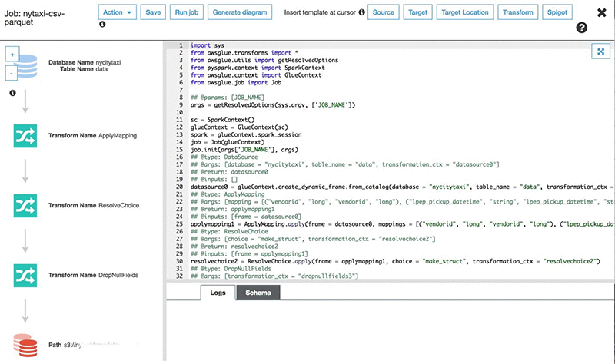615x364 pixels.
Task: Zoom in diagram with plus button
Action: [12, 55]
